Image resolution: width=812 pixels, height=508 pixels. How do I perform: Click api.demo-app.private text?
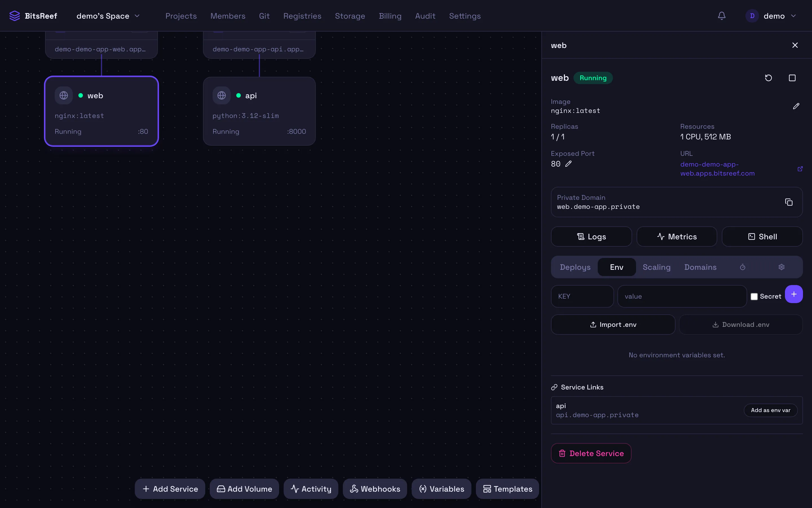597,415
